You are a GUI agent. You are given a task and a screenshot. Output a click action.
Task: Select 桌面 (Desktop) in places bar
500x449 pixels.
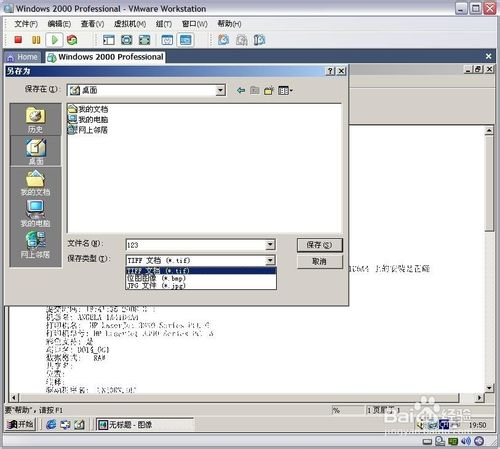tap(36, 152)
